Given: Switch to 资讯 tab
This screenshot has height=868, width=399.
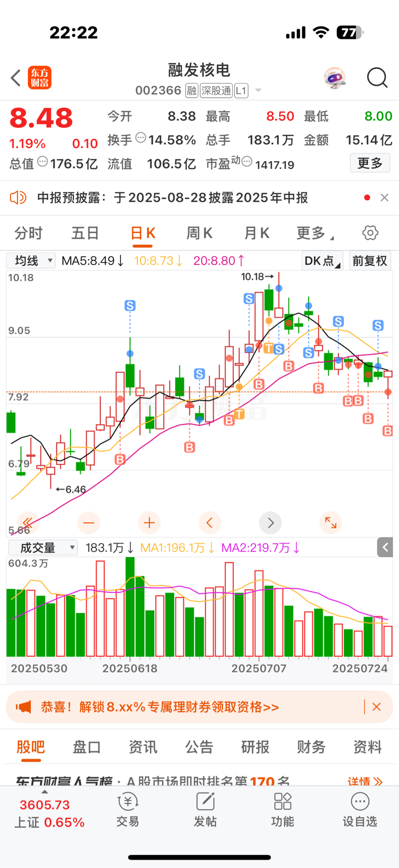Looking at the screenshot, I should point(143,747).
